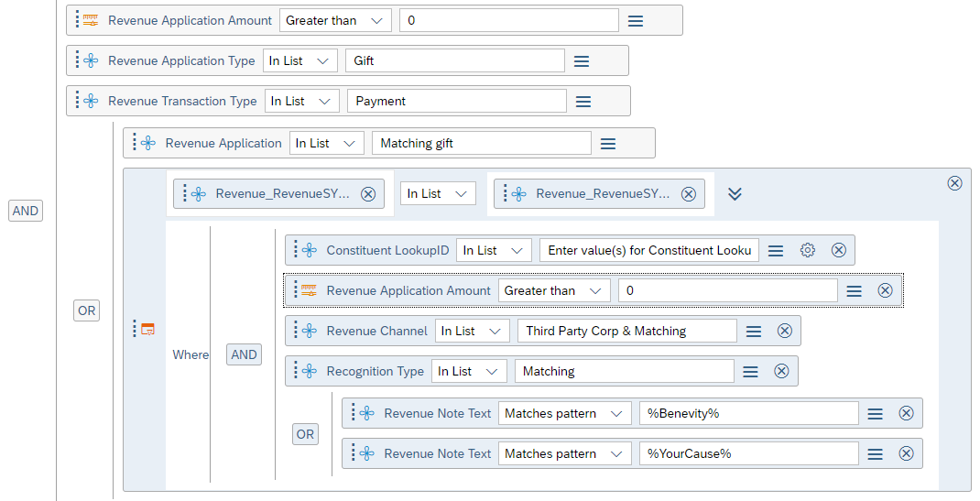This screenshot has width=980, height=501.
Task: Open hamburger menu for Revenue Application Type row
Action: tap(582, 60)
